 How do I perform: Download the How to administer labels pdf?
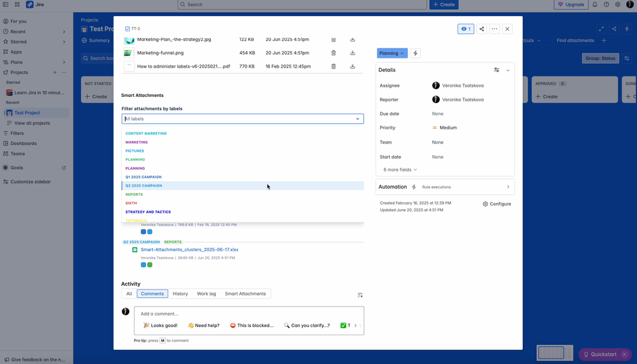point(353,66)
